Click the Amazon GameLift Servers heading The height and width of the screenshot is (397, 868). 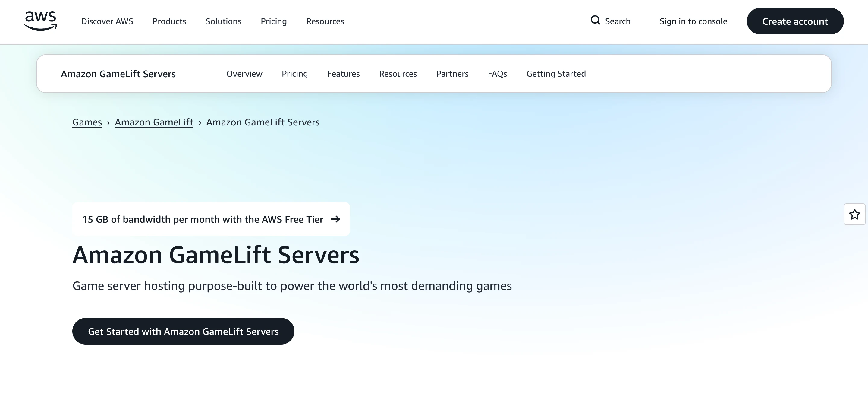pos(216,255)
